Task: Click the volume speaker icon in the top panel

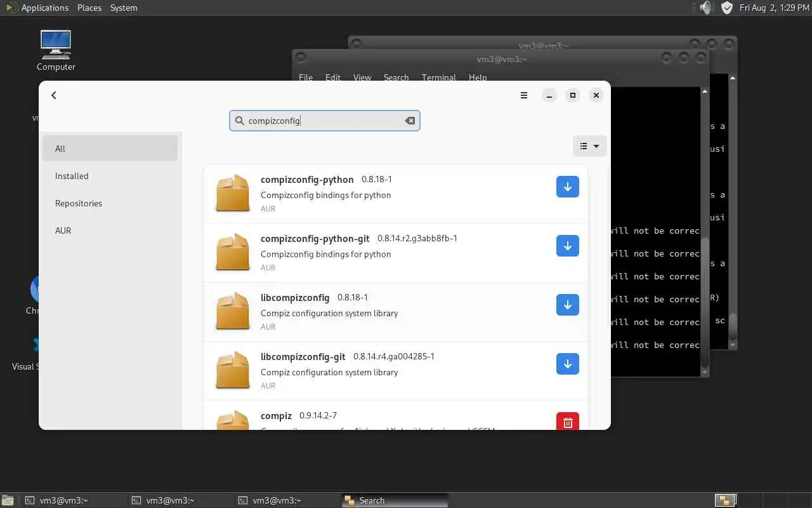Action: pyautogui.click(x=707, y=8)
